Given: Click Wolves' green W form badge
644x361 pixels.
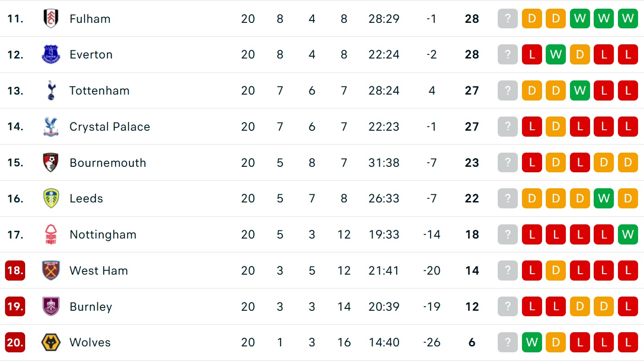Looking at the screenshot, I should (x=532, y=342).
